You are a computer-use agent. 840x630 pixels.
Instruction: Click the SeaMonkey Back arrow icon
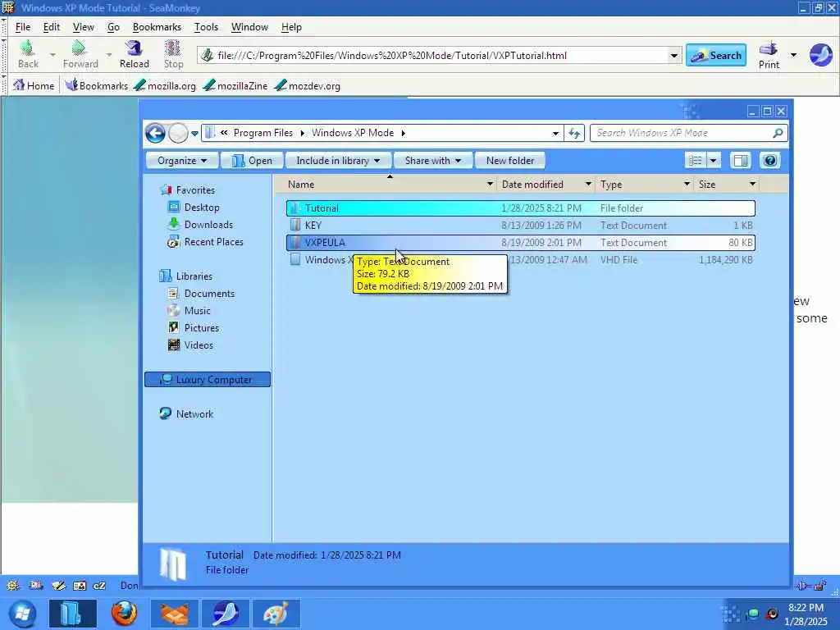click(27, 48)
